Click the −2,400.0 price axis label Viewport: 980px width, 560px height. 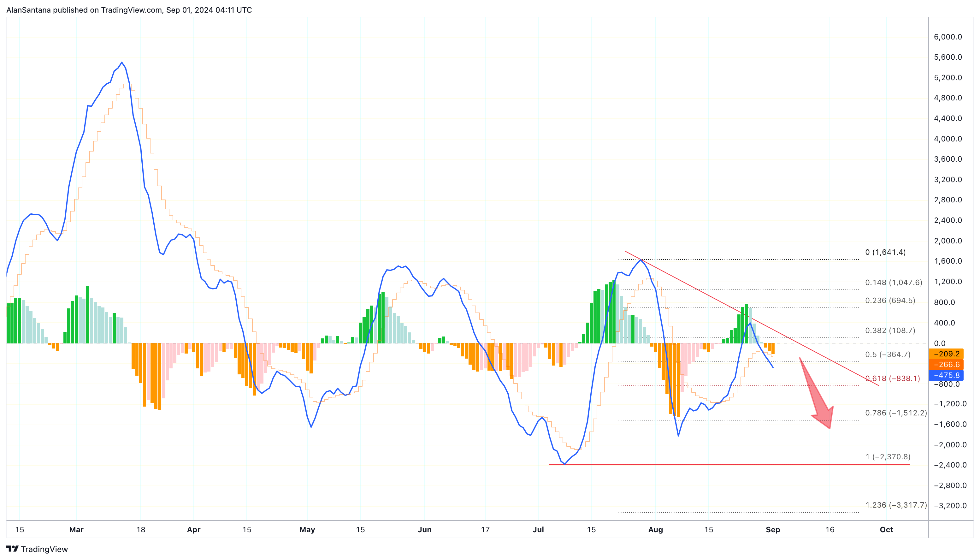(950, 465)
